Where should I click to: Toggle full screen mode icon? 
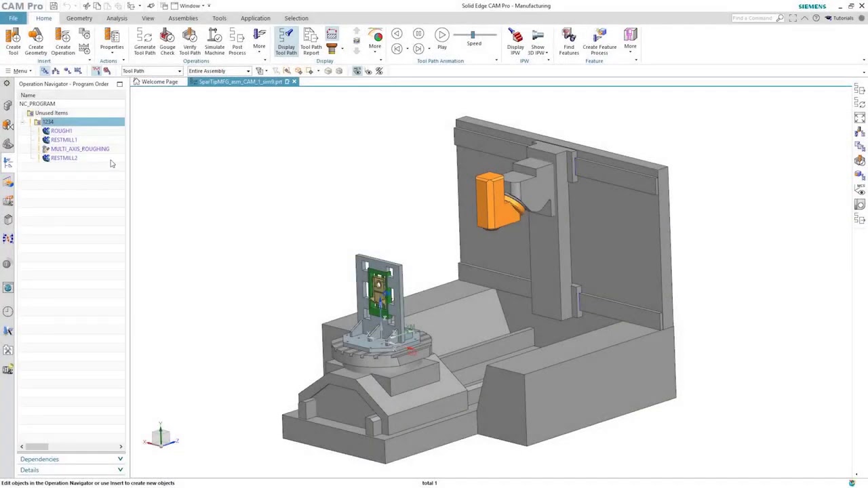click(793, 18)
